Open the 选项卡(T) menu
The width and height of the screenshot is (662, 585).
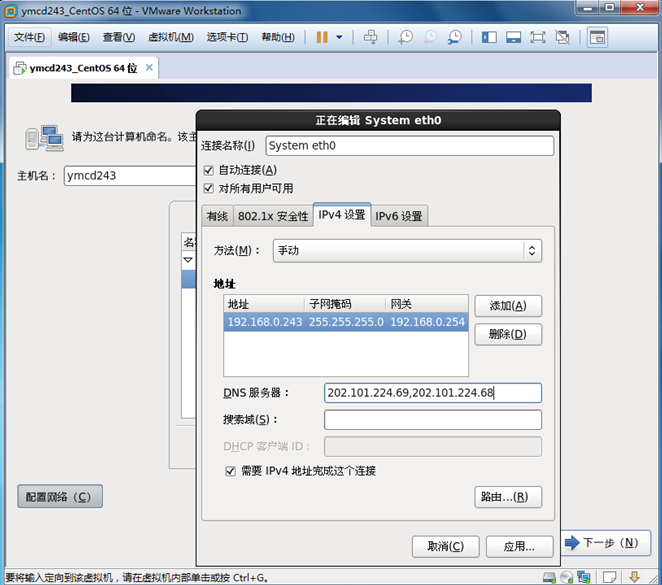click(x=227, y=37)
